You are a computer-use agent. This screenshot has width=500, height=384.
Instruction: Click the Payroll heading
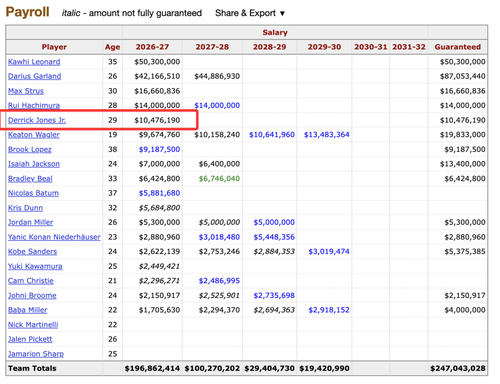pos(27,12)
